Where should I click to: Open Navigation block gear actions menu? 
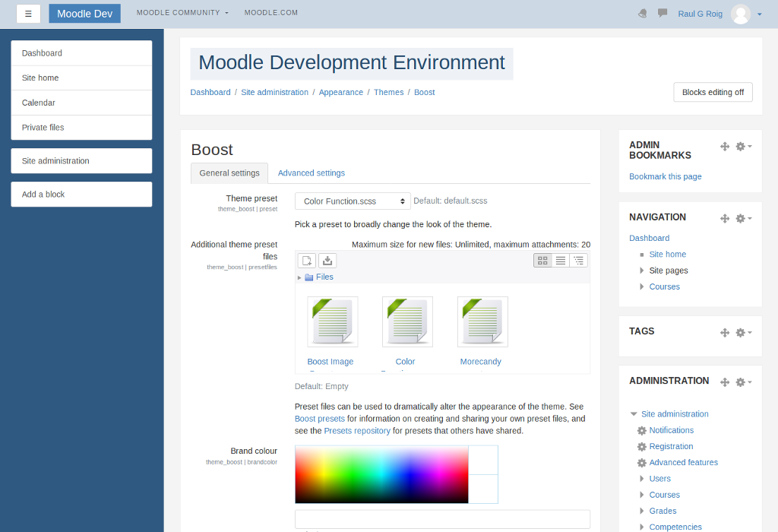(743, 218)
